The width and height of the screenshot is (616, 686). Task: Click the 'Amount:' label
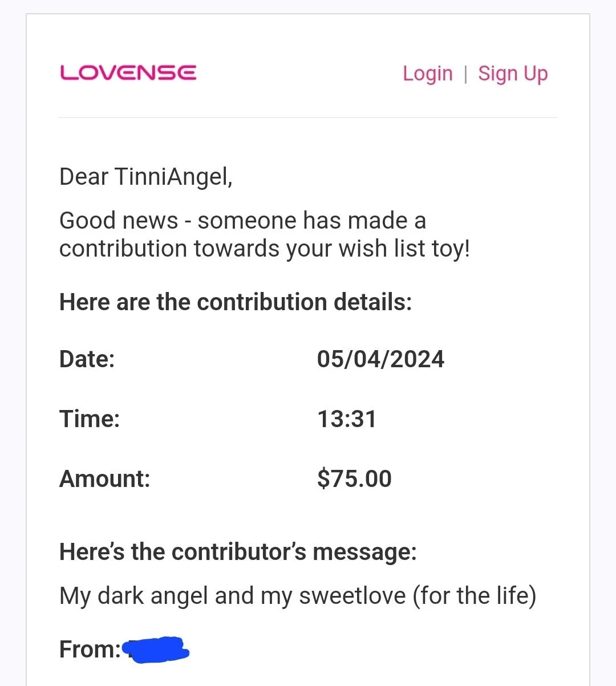(x=104, y=479)
